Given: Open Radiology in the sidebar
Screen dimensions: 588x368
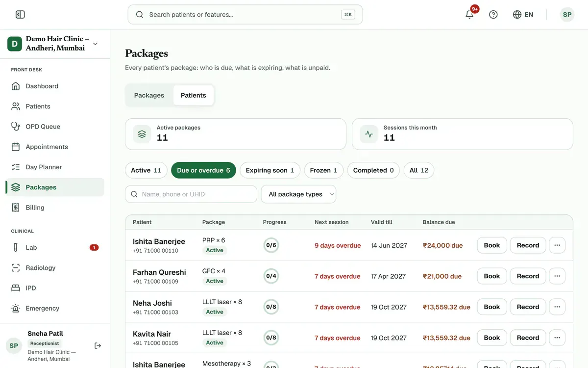Looking at the screenshot, I should point(55,268).
